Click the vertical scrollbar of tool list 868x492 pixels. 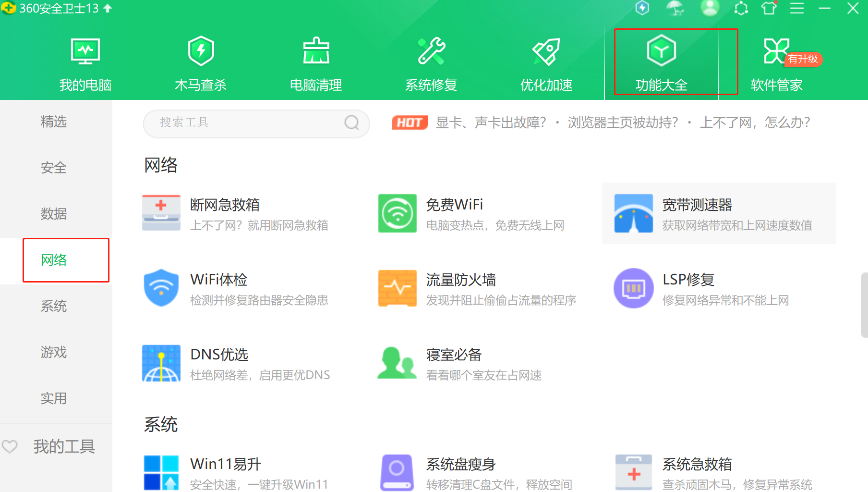point(865,306)
